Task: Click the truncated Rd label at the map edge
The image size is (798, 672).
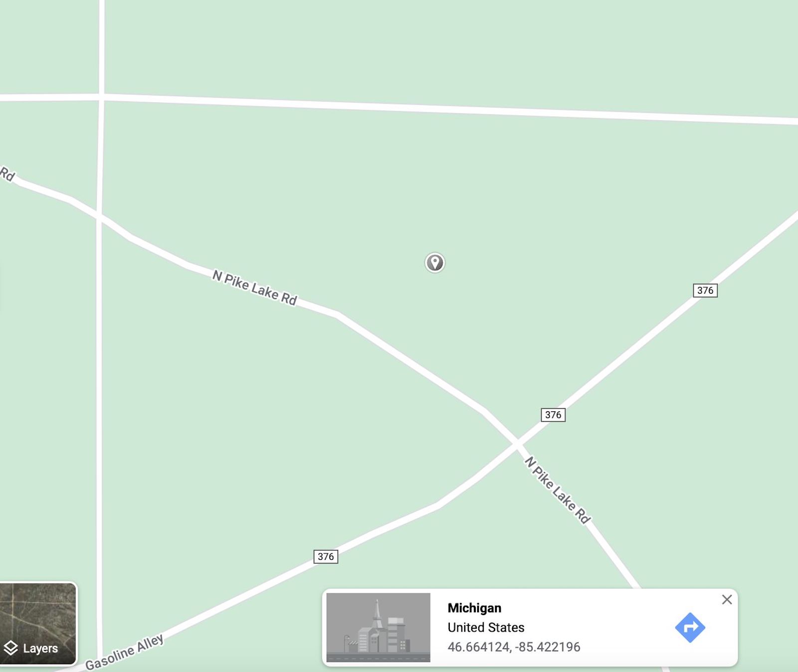Action: pyautogui.click(x=7, y=174)
